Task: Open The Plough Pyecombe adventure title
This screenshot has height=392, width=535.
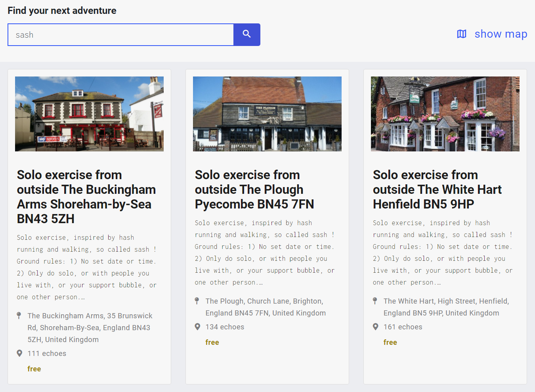Action: 254,189
